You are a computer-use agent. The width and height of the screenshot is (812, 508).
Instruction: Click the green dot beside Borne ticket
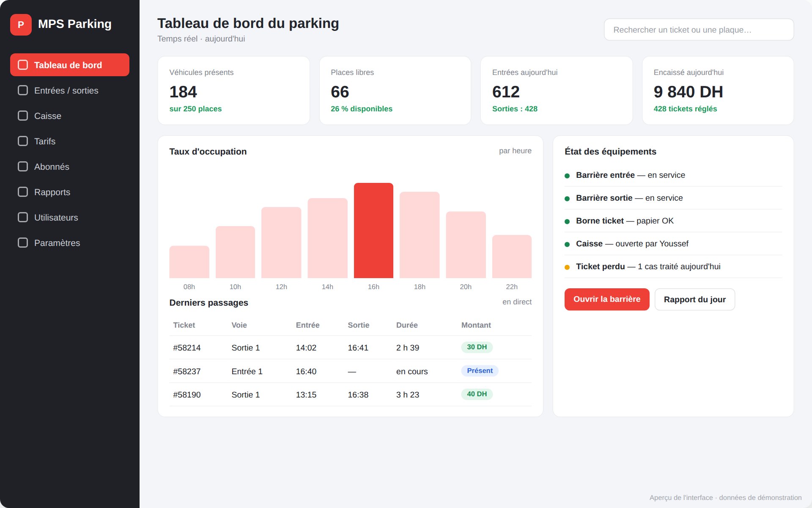(567, 221)
